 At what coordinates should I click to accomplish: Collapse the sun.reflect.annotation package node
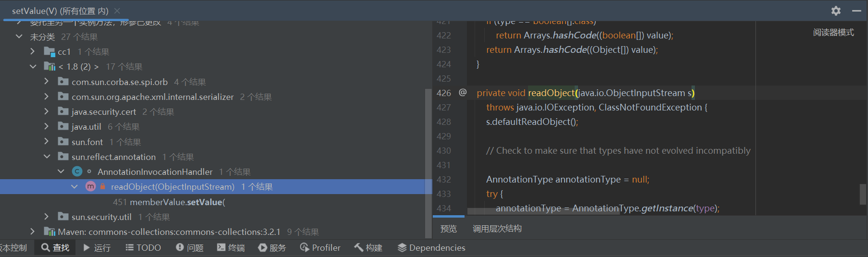(x=47, y=157)
